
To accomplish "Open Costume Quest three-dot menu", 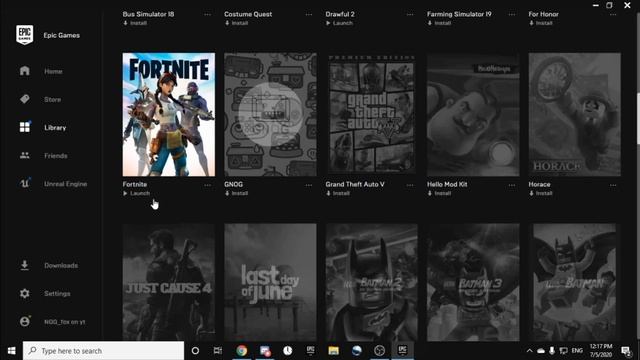I will click(x=309, y=15).
